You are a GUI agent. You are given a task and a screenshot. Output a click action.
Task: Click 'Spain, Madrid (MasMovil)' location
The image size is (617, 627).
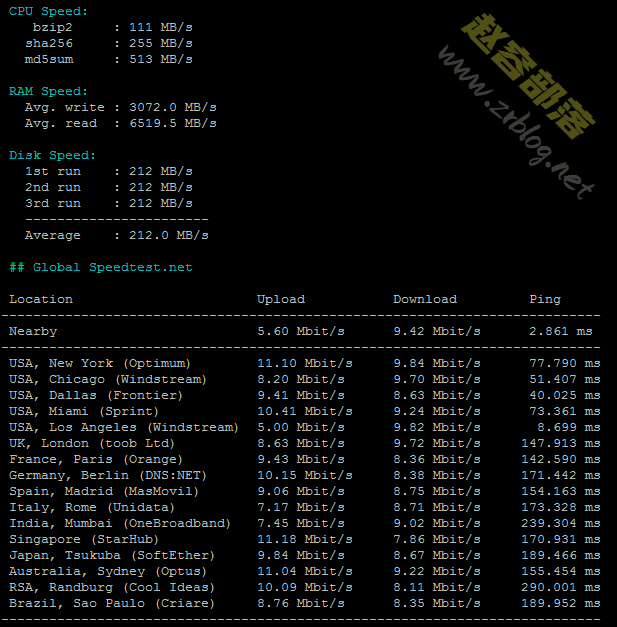104,491
